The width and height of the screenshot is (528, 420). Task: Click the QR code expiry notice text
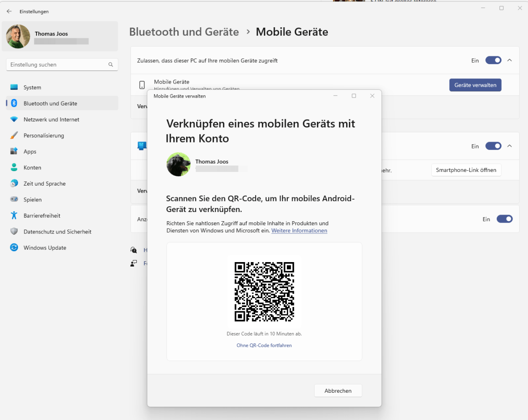[264, 334]
